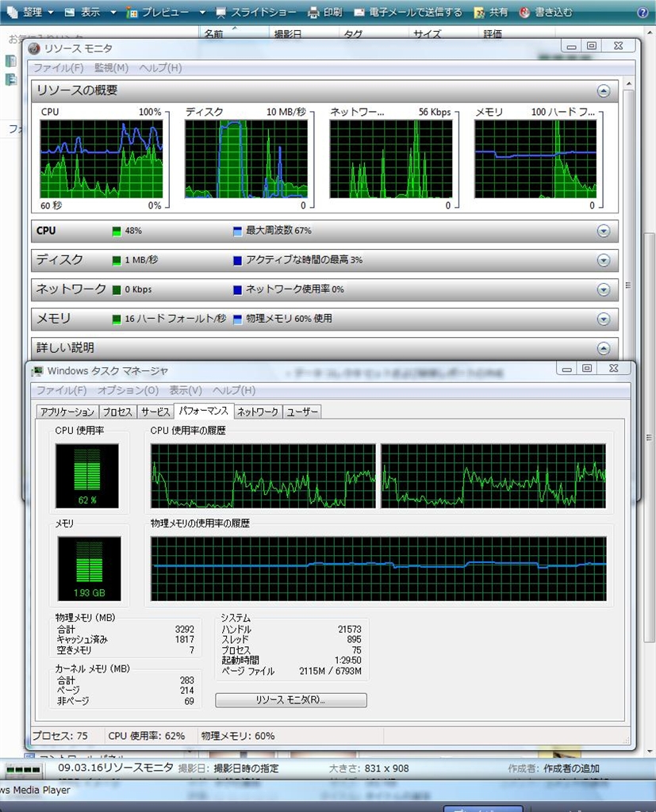Click the プロセス: 75 status bar entry

coord(60,736)
